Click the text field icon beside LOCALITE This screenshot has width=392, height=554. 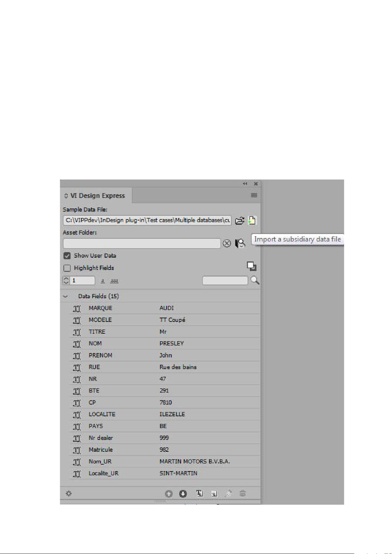(77, 415)
